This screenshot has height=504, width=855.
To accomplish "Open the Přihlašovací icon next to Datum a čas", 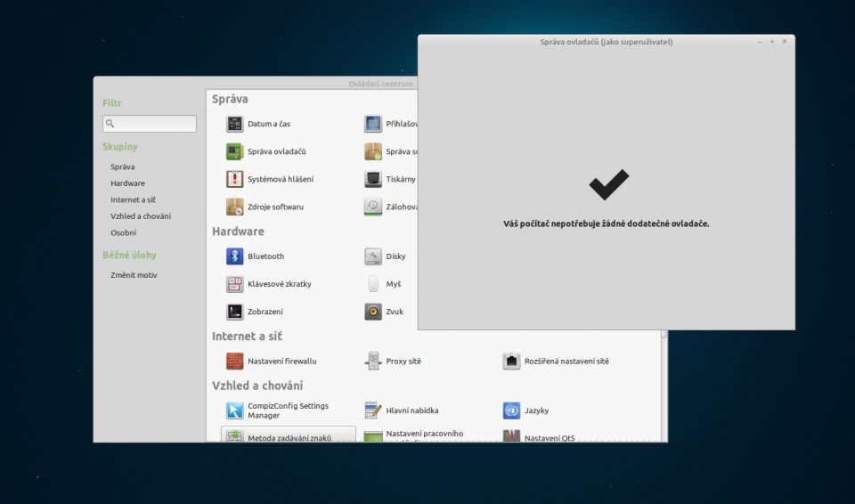I will tap(373, 124).
